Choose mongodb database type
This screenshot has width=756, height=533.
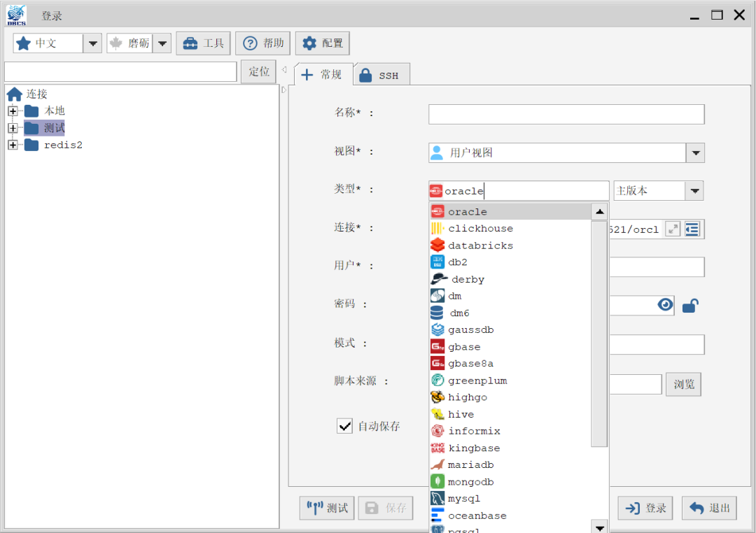tap(510, 481)
